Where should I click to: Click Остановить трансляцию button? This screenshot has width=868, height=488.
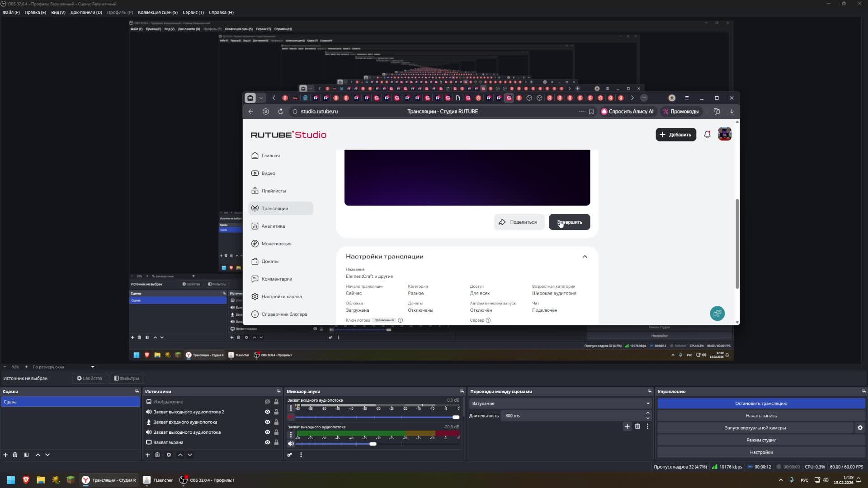click(761, 403)
